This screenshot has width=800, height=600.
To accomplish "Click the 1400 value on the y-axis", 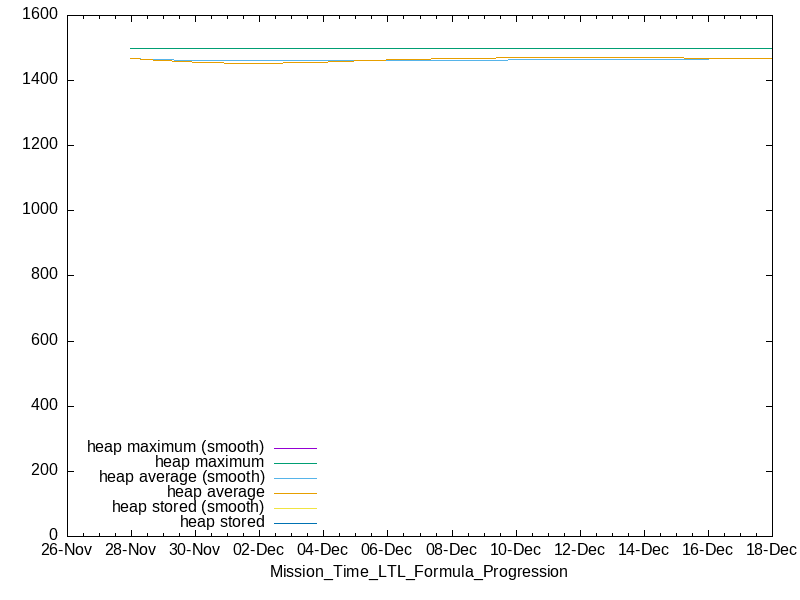I will click(x=39, y=80).
